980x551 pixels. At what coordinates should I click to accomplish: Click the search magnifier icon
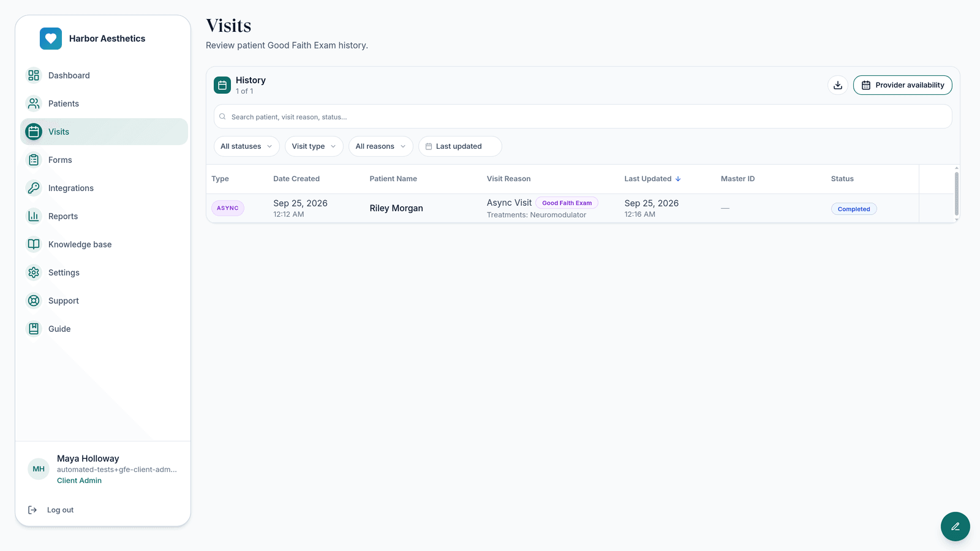(x=222, y=116)
